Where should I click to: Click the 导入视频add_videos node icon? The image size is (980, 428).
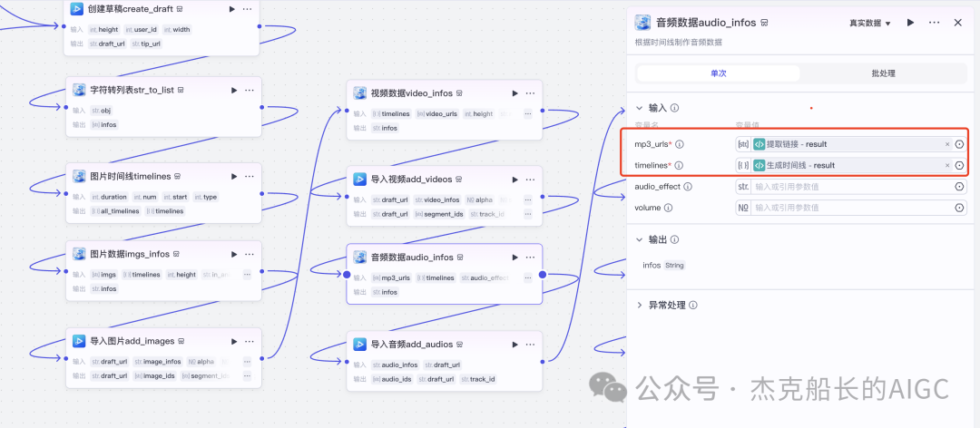[x=359, y=180]
